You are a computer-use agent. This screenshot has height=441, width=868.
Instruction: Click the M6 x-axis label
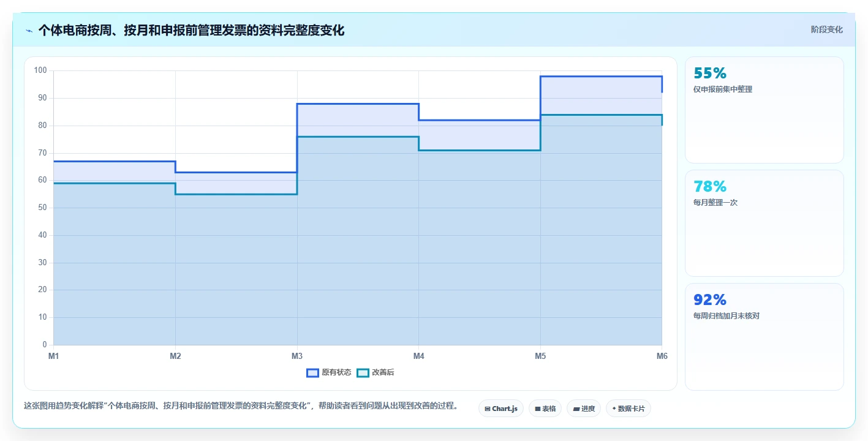662,356
